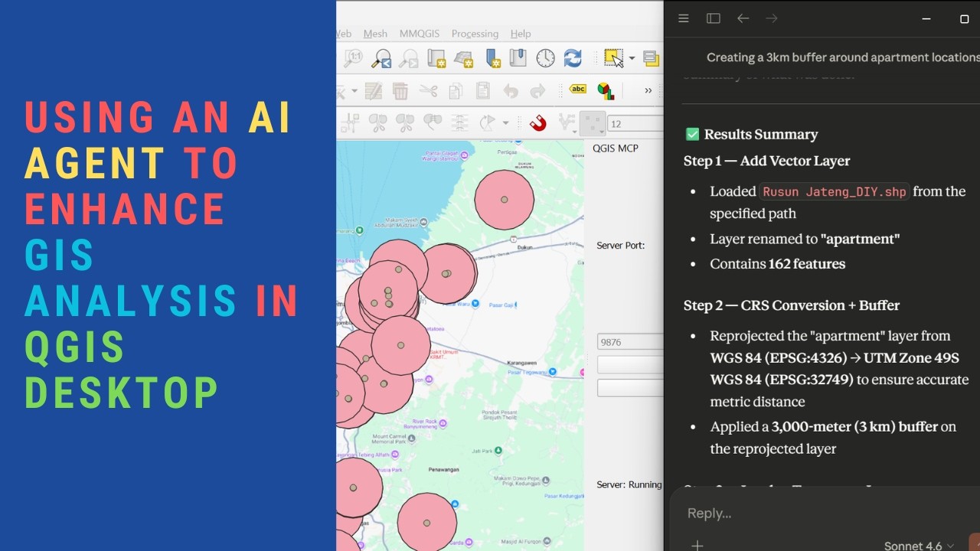Click the Server Port label
Image resolution: width=980 pixels, height=551 pixels.
click(x=621, y=246)
